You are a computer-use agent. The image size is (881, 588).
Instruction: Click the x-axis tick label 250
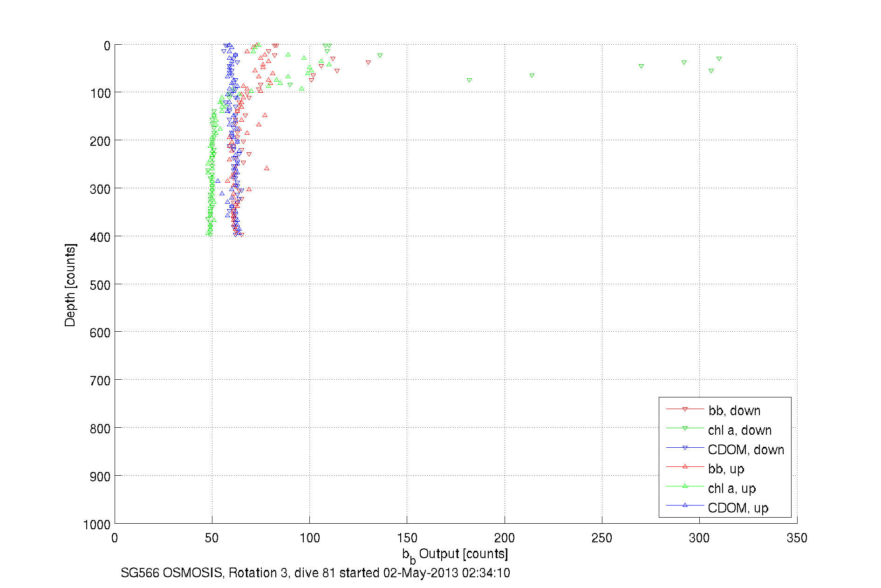pos(601,538)
